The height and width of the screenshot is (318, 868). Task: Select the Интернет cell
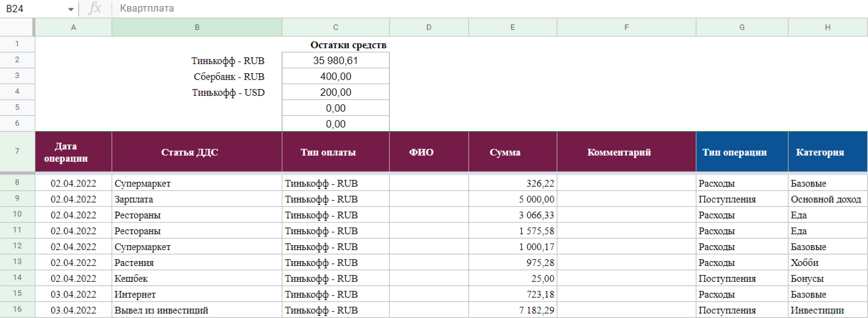(x=197, y=294)
